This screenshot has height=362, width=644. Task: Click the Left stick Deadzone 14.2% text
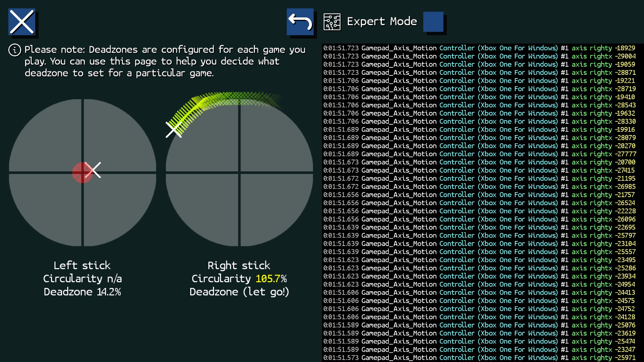pyautogui.click(x=82, y=292)
